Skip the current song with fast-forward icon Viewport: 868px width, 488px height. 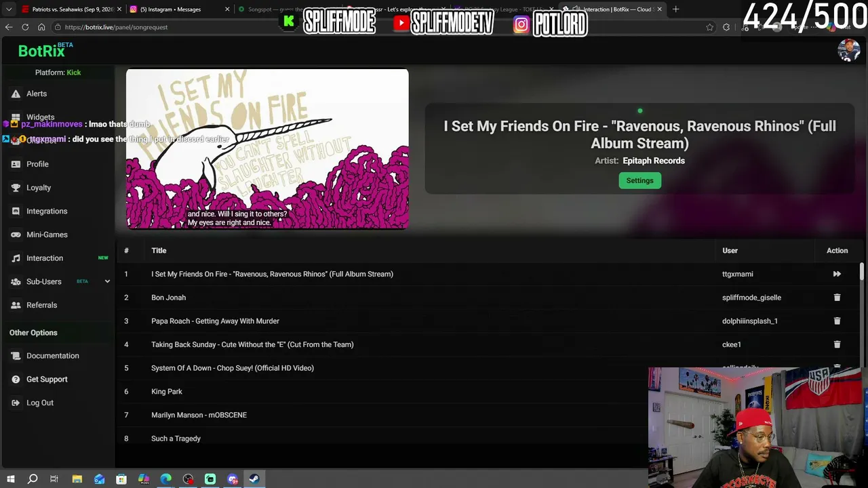(837, 274)
